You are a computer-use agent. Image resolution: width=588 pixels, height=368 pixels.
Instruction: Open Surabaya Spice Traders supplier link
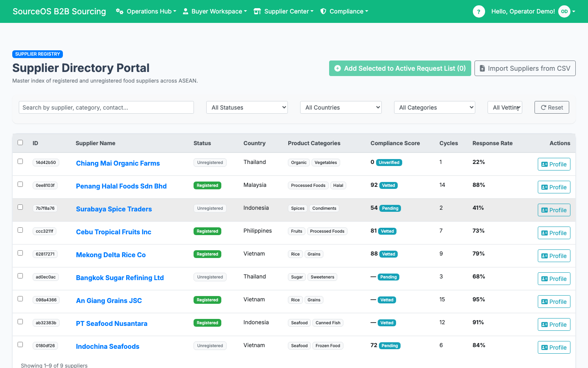coord(114,209)
